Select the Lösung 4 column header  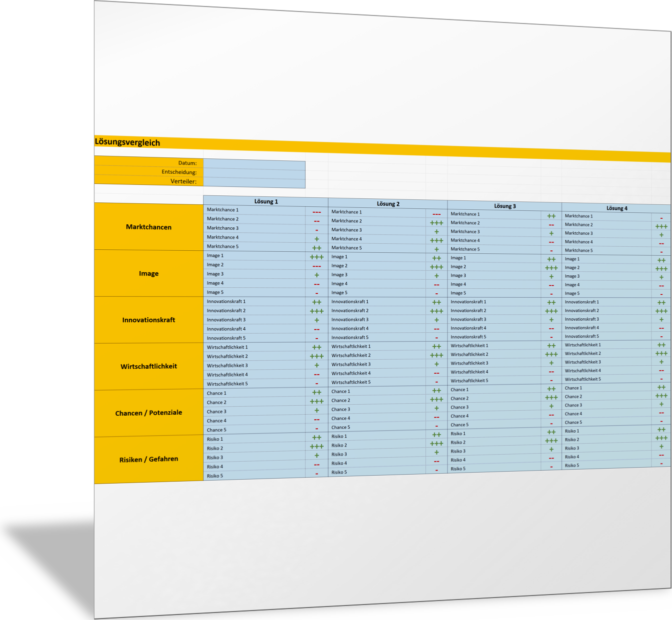pyautogui.click(x=617, y=208)
